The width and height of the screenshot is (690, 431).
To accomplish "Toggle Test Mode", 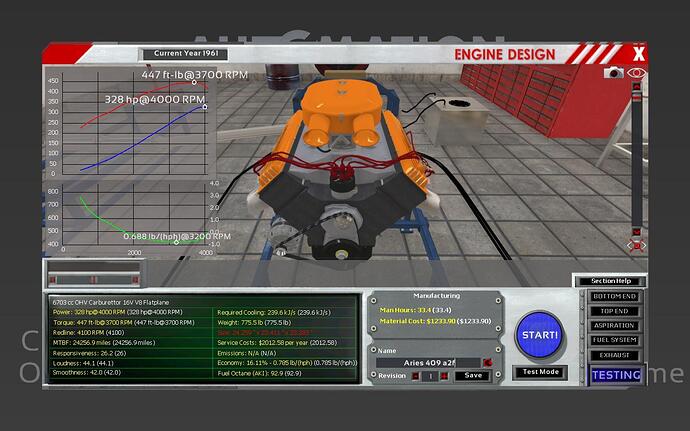I will point(540,372).
